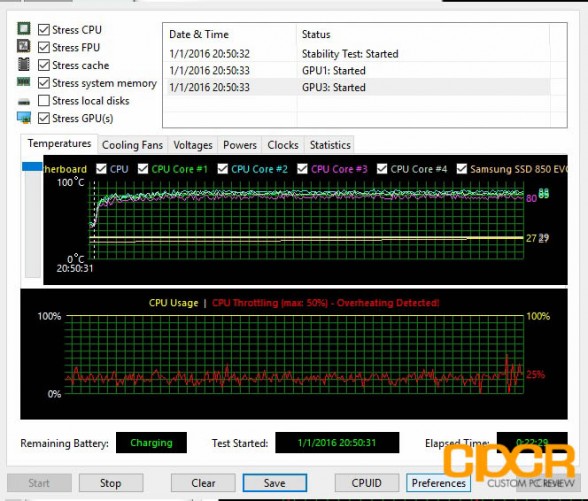
Task: Click the GPU monitor icon
Action: point(24,117)
